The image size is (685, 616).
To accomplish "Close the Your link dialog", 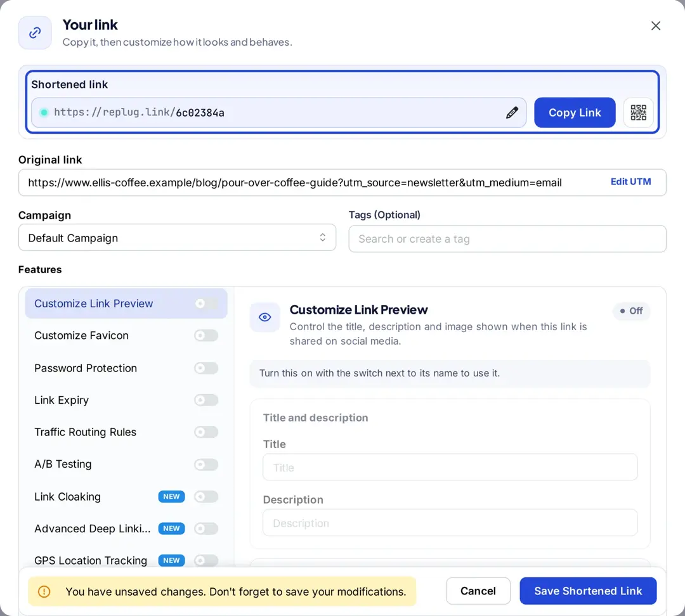I will pos(655,26).
